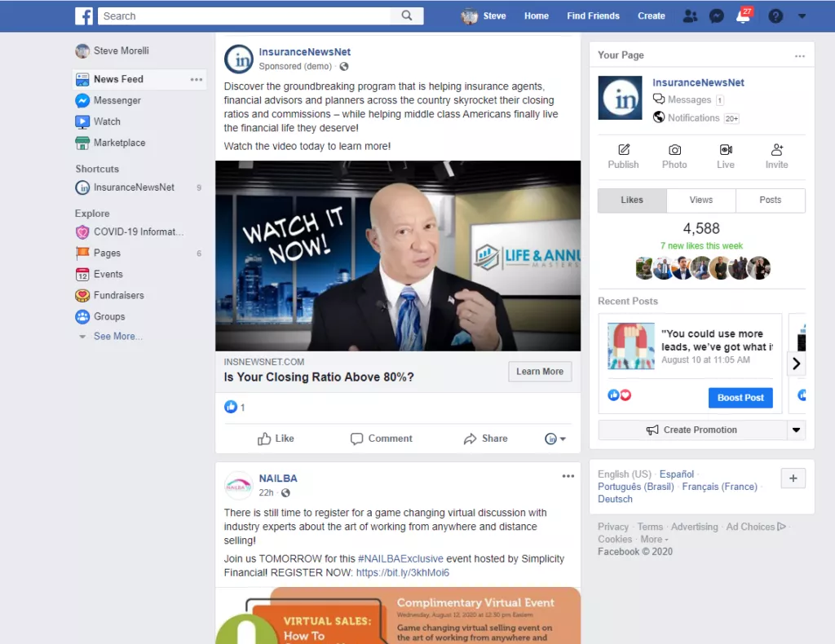Click InsuranceNewsNet avatar on sponsored post
Image resolution: width=835 pixels, height=644 pixels.
(239, 59)
